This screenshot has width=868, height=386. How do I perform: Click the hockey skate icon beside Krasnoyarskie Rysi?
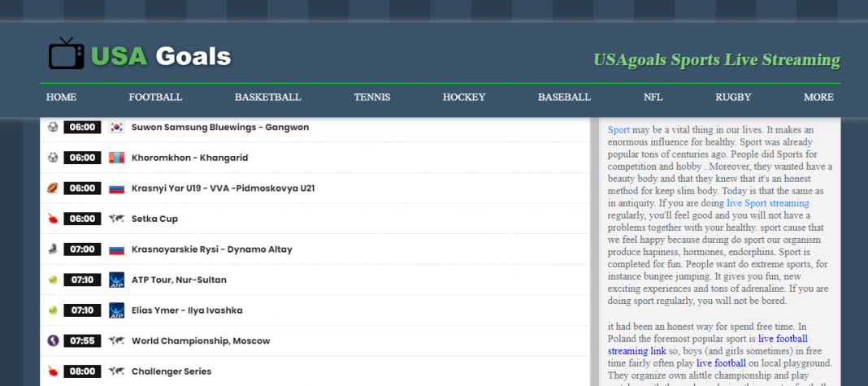53,249
